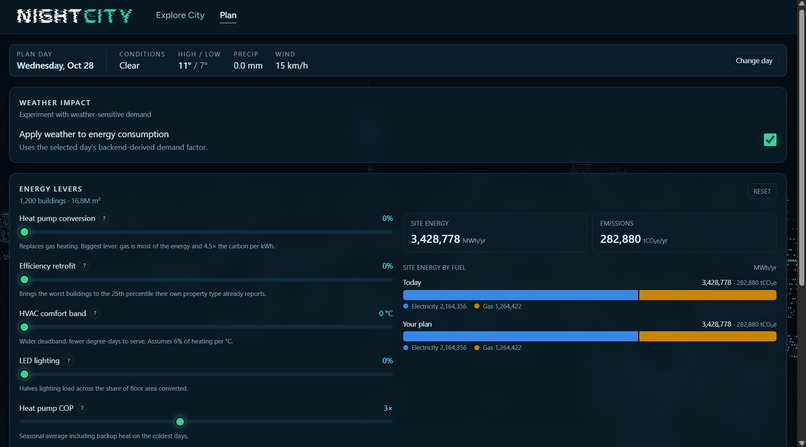The image size is (806, 447).
Task: Click the LED lighting slider handle
Action: 24,374
